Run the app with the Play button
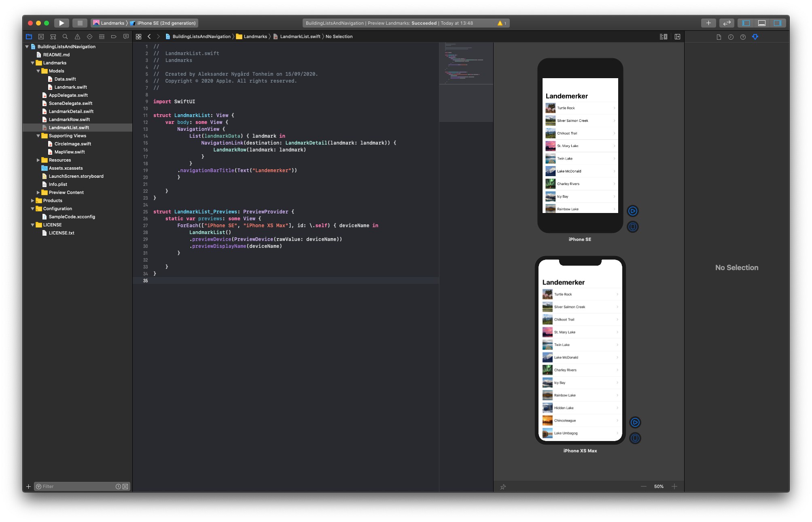 coord(61,23)
